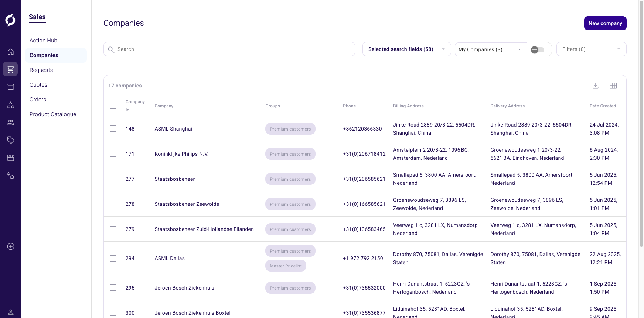
Task: Click Premium customers tag for ASML Dallas
Action: tap(290, 251)
